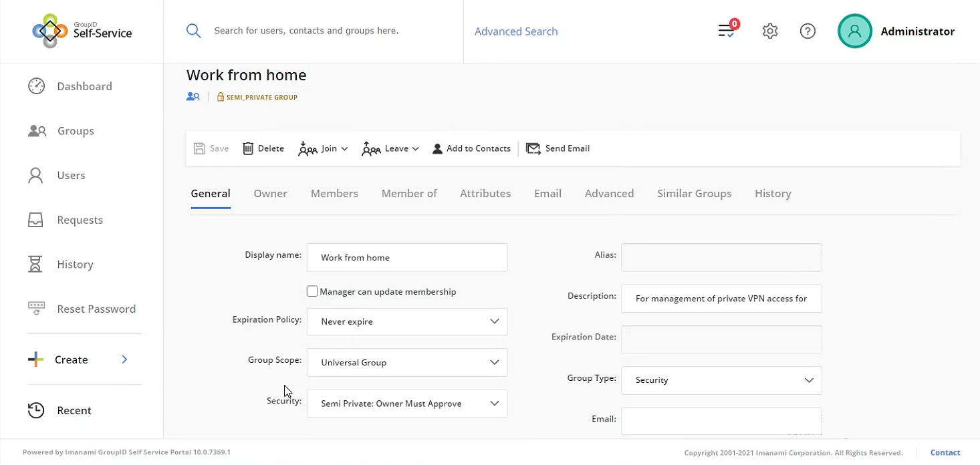Image resolution: width=980 pixels, height=465 pixels.
Task: Open the Security dropdown
Action: (x=407, y=404)
